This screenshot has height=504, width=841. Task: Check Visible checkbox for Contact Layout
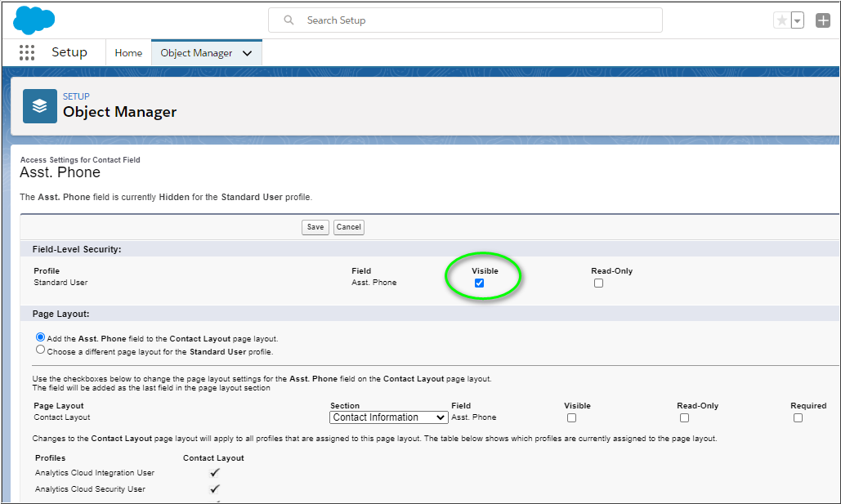[x=571, y=417]
